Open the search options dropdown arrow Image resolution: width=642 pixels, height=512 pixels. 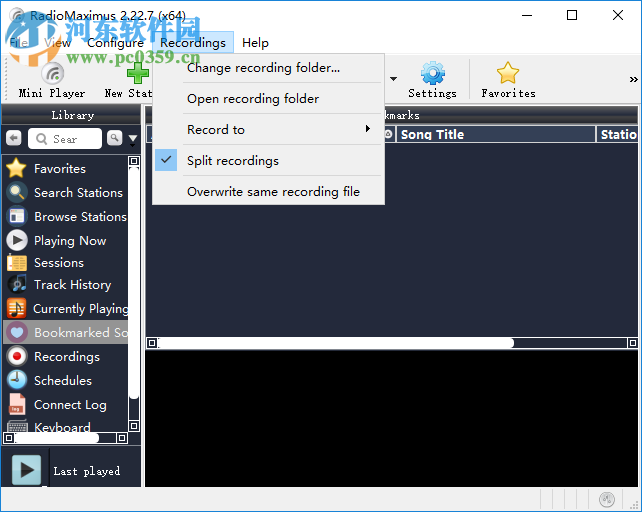pyautogui.click(x=133, y=140)
